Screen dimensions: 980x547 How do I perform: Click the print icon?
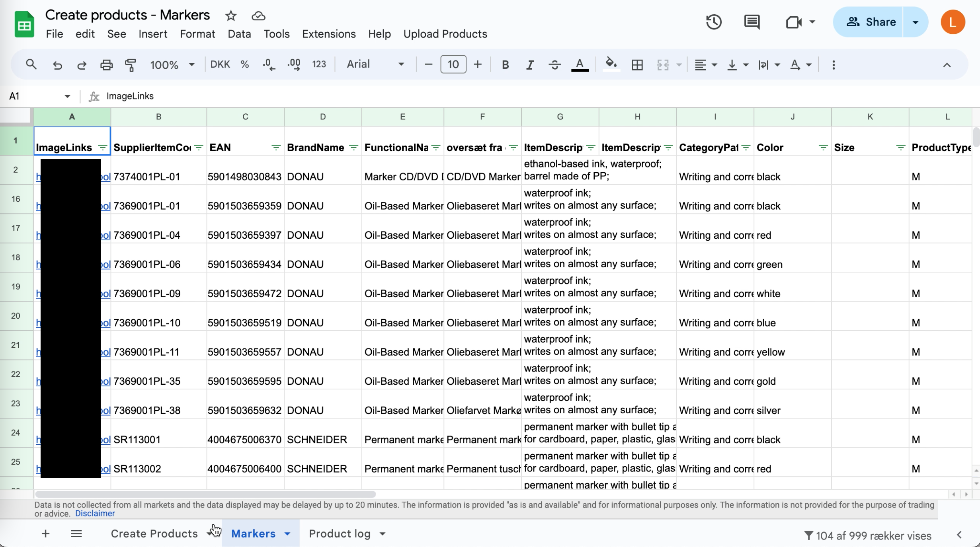pos(106,64)
